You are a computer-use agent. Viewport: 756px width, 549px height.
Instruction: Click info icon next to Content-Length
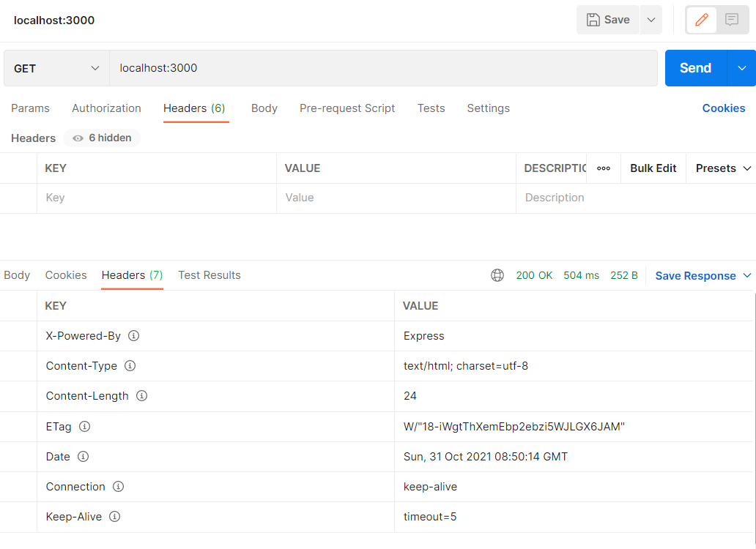click(x=141, y=396)
